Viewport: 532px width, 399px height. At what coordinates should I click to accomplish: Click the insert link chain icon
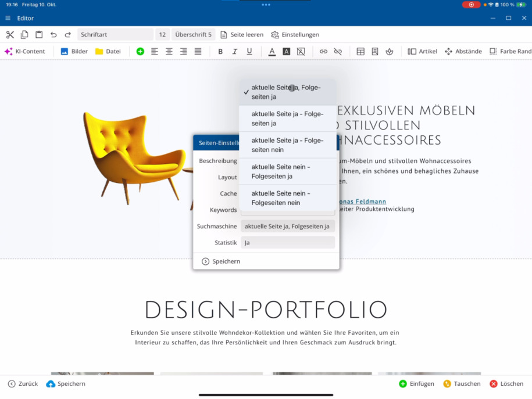point(323,51)
